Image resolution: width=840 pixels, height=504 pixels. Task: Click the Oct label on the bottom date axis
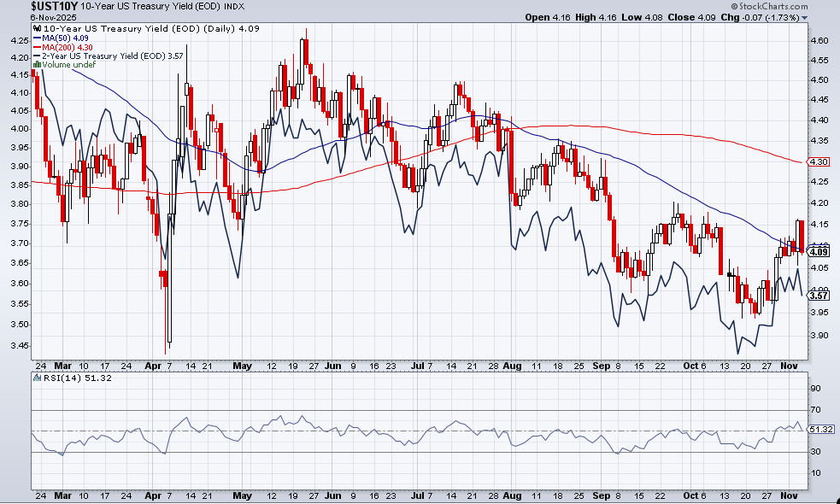pyautogui.click(x=690, y=496)
